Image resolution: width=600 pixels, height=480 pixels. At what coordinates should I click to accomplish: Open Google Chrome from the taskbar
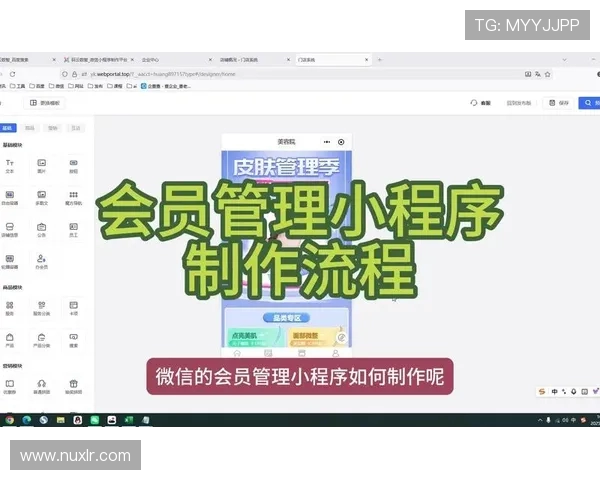(10, 420)
